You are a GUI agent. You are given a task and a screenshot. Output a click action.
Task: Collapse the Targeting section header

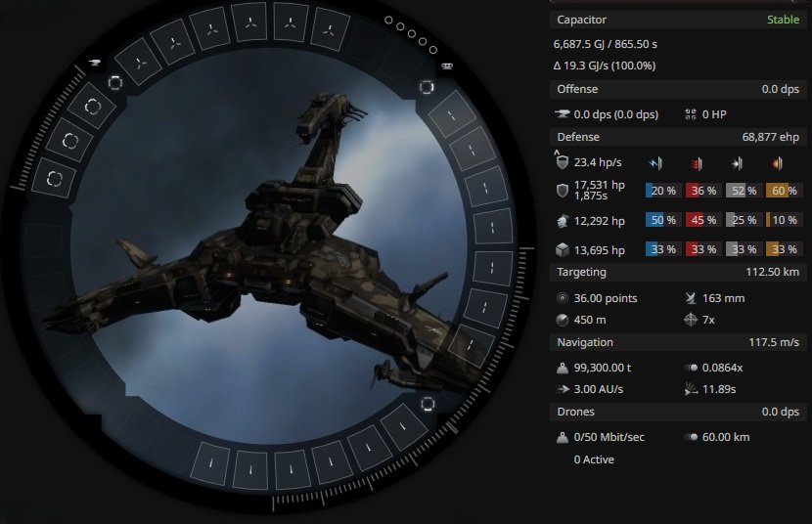click(x=678, y=272)
